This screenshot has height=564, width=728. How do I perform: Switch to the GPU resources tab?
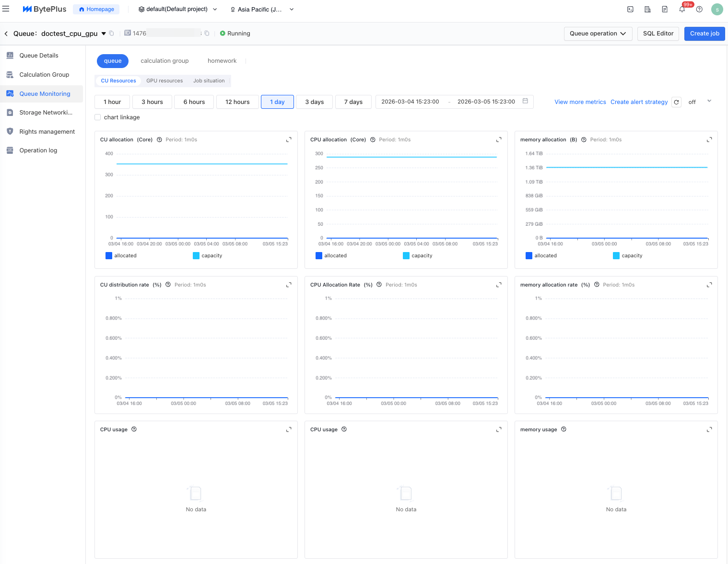164,81
